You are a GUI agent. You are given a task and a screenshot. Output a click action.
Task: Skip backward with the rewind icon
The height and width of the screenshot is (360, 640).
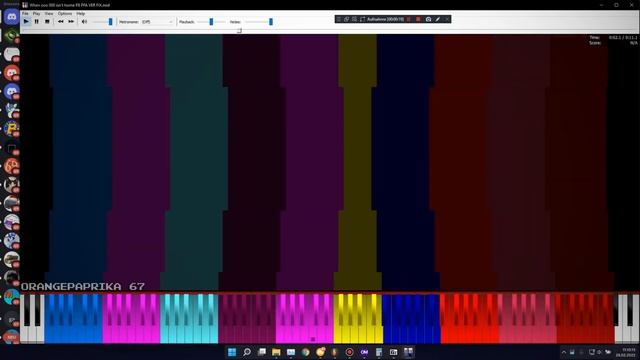pos(60,22)
